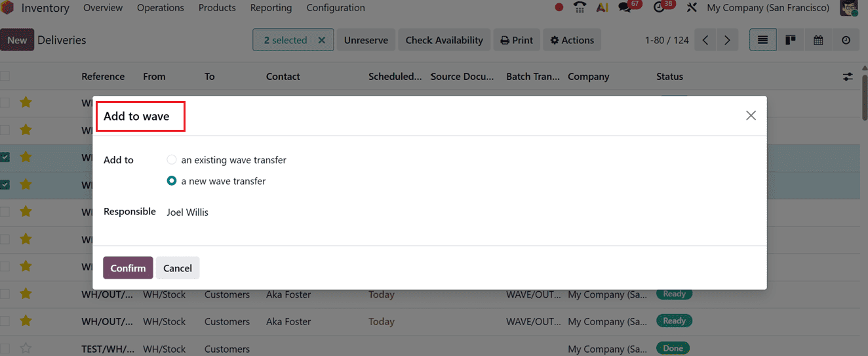
Task: Open the Reporting menu
Action: click(x=271, y=8)
